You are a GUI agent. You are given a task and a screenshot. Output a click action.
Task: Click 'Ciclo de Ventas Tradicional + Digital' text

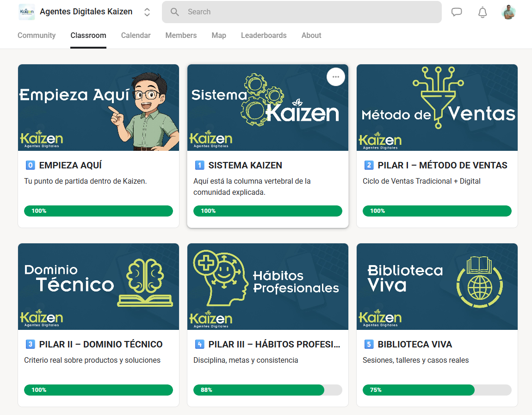421,181
